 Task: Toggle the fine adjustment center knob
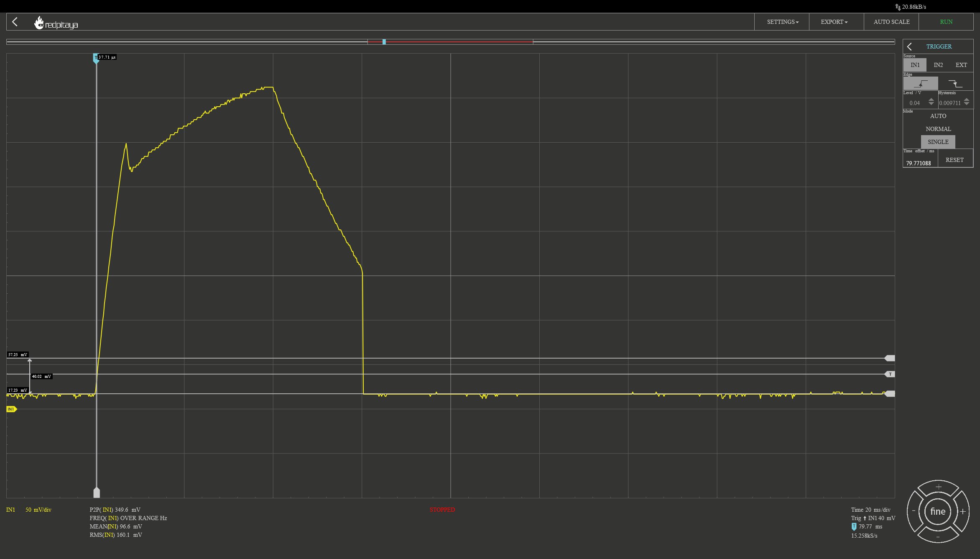click(x=938, y=511)
